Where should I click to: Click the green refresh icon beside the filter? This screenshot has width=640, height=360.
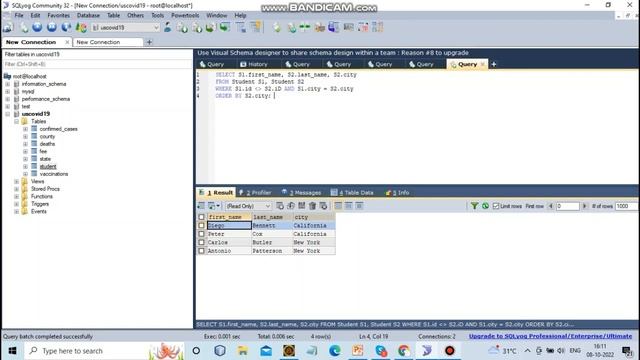click(485, 206)
